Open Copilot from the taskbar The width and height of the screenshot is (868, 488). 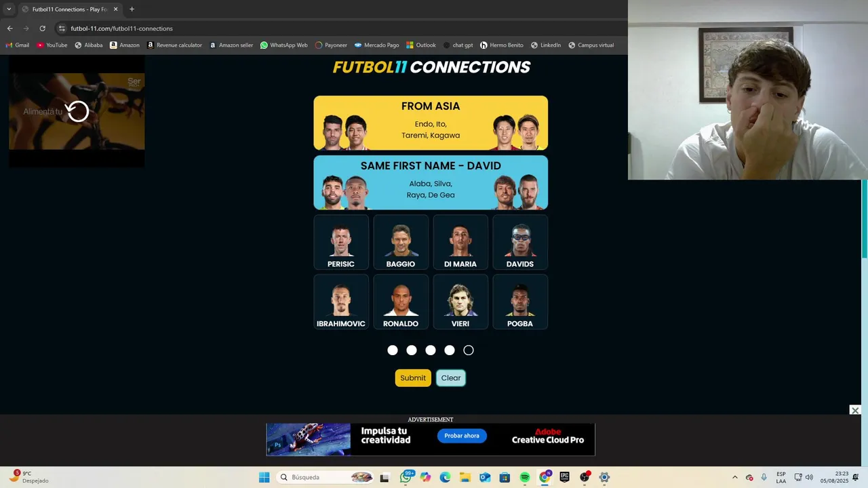pos(425,477)
